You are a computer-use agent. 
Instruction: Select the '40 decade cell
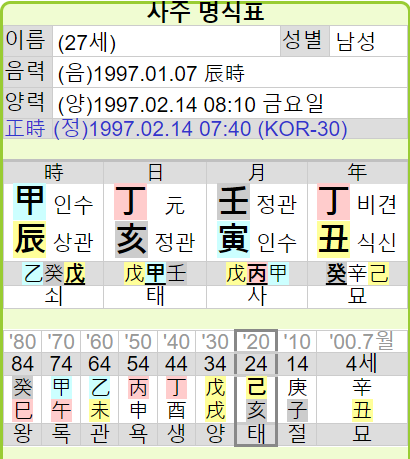(x=176, y=342)
